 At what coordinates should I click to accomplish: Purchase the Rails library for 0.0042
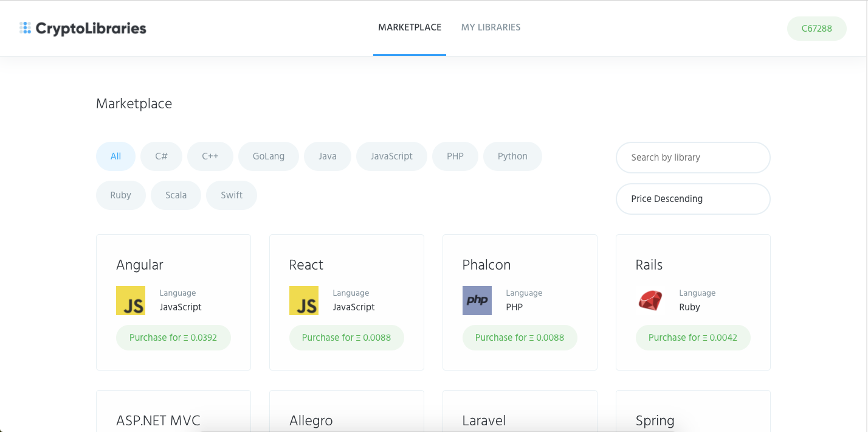pos(693,337)
